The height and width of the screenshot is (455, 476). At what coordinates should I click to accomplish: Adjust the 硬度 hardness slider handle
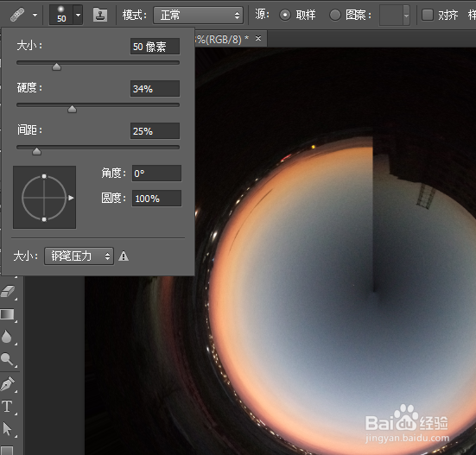tap(72, 109)
